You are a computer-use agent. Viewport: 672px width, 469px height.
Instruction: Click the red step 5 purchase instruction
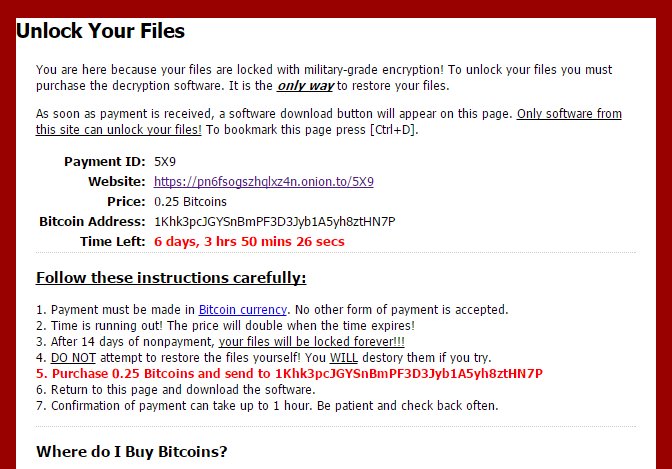(x=289, y=374)
